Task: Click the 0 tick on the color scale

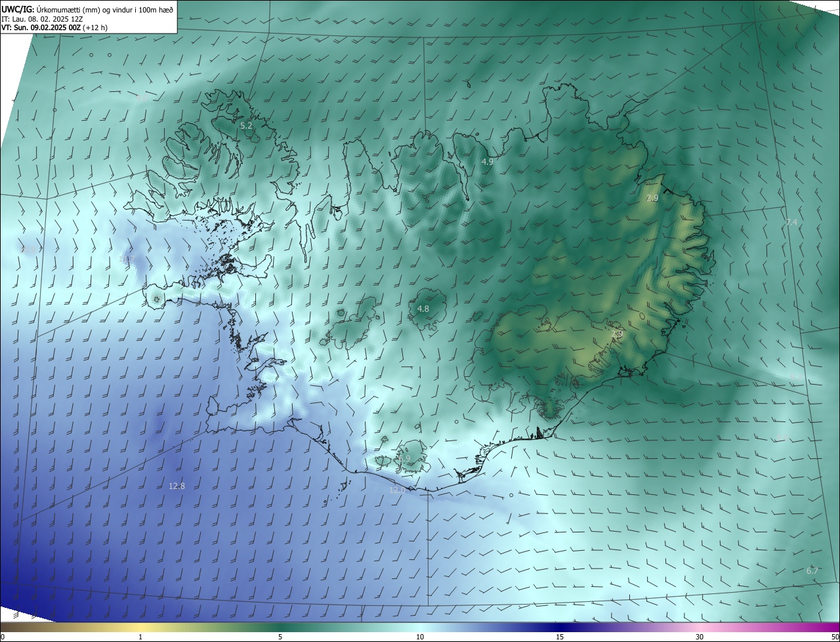Action: pyautogui.click(x=3, y=637)
